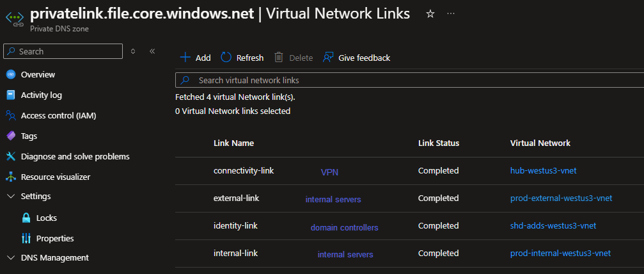Open the more options ellipsis in header
The height and width of the screenshot is (274, 644).
(451, 13)
